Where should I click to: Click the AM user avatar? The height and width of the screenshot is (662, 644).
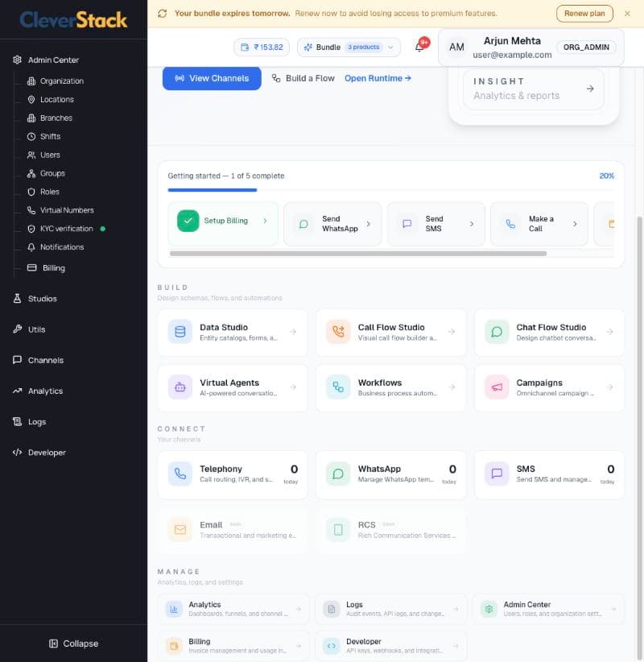click(456, 47)
